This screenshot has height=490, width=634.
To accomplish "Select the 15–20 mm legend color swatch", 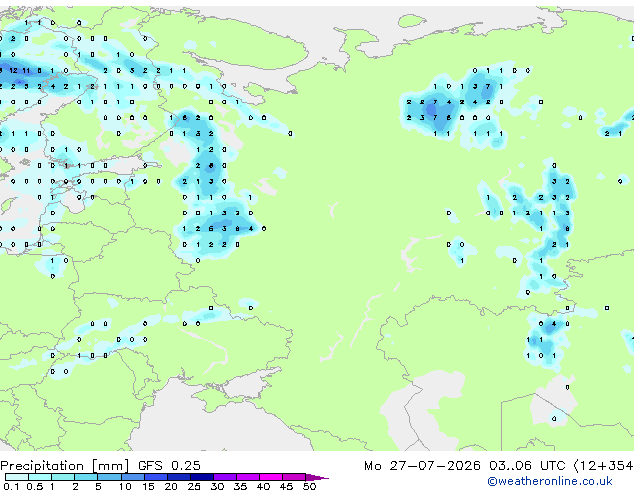I will coord(156,477).
